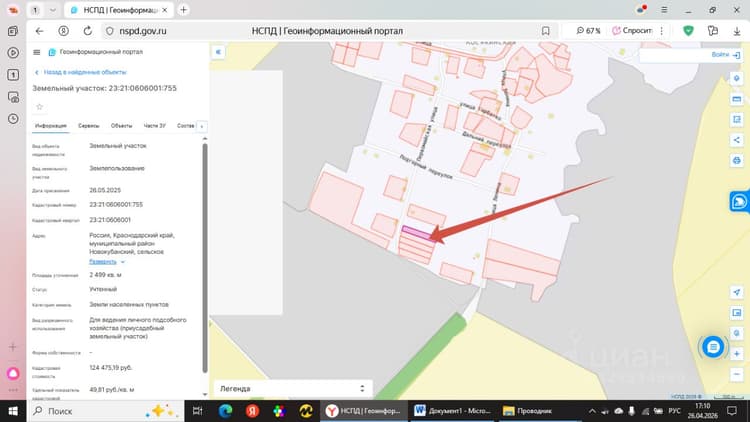The height and width of the screenshot is (422, 750).
Task: Open browser downloads arrow icon
Action: (737, 31)
